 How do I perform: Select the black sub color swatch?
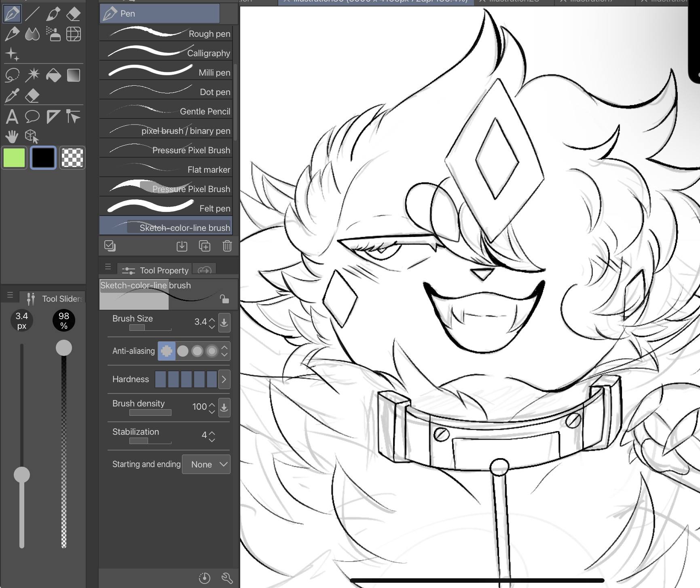coord(43,158)
